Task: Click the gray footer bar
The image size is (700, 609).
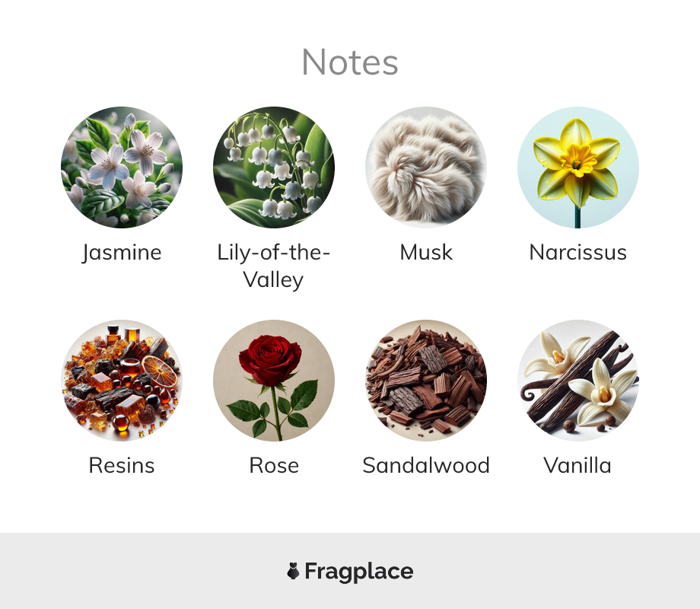Action: (350, 571)
